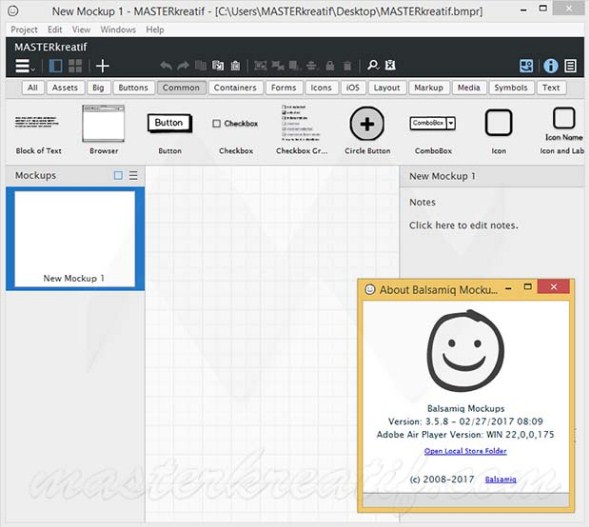Click the Paste clipboard icon
This screenshot has height=527, width=589.
point(235,66)
